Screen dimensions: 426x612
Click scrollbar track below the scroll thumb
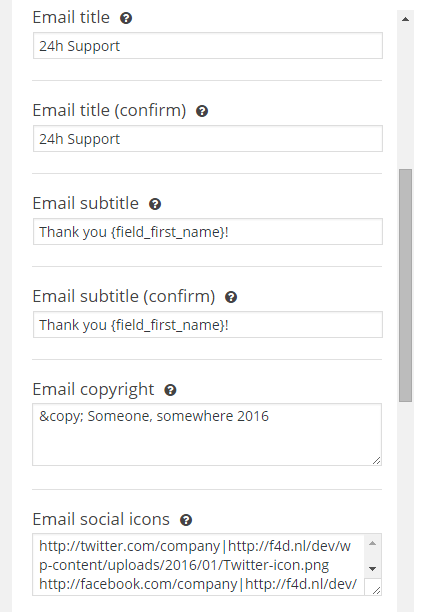(406, 503)
